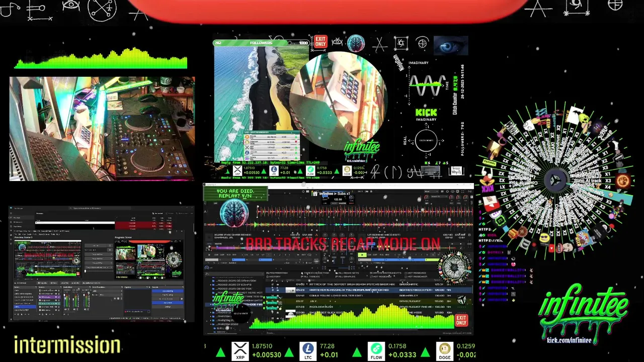Expand the '_AMAZON 2022' folder arrow

[x=211, y=324]
